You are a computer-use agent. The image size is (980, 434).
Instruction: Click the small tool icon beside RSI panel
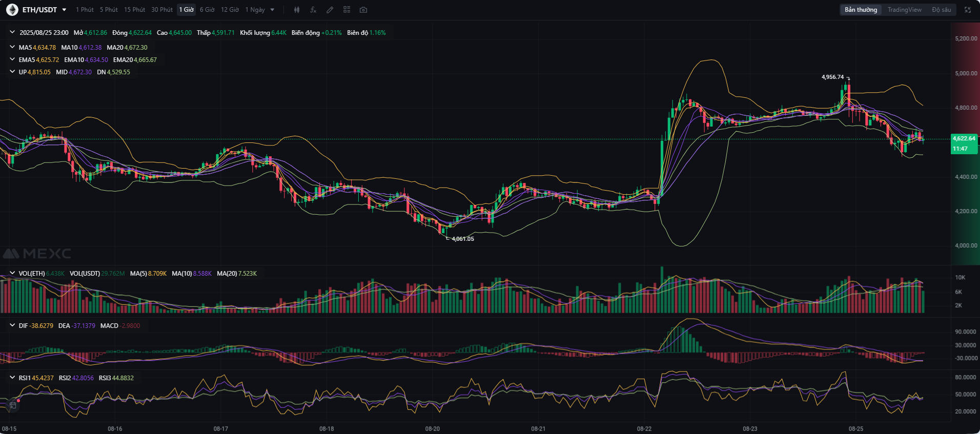pos(13,405)
